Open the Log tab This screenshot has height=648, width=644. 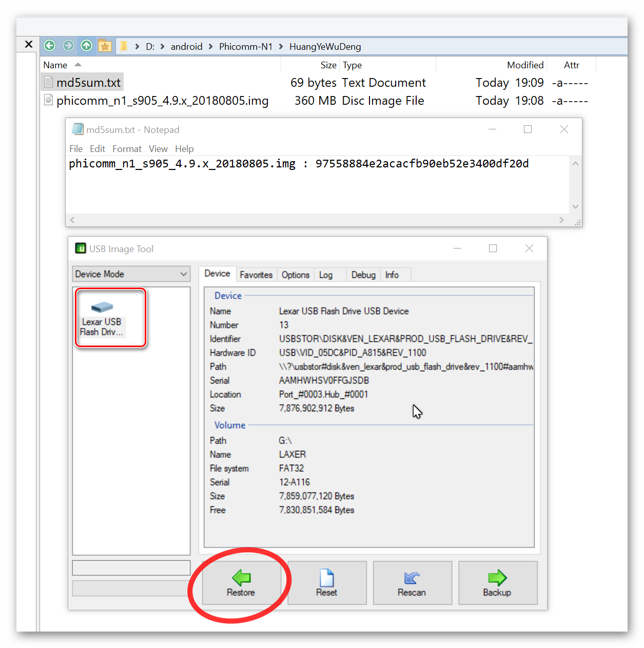(x=326, y=275)
